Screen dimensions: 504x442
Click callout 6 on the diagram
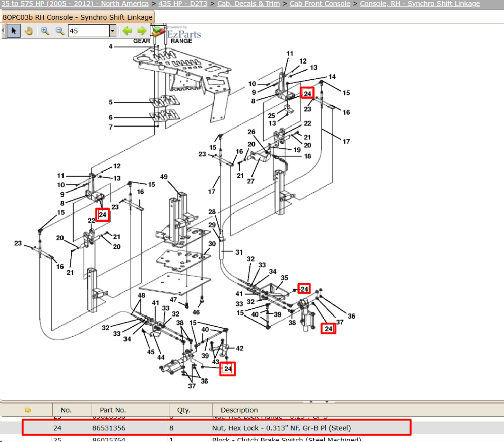pos(110,117)
